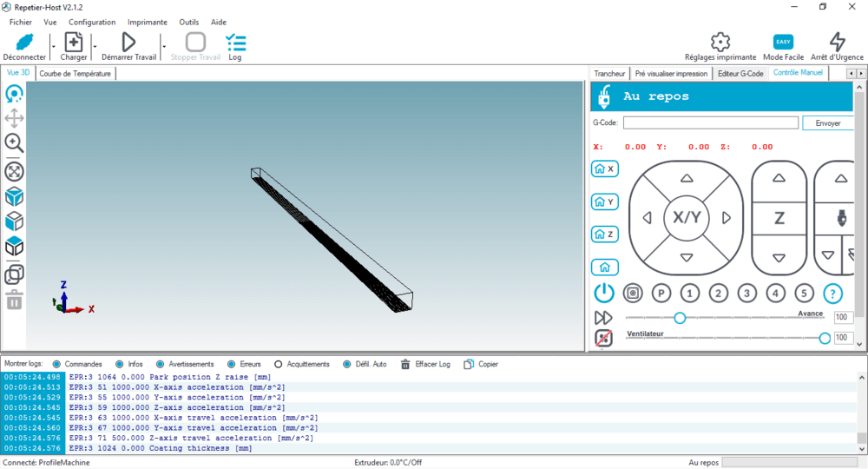Screen dimensions: 868x469
Task: Home the X axis
Action: [604, 168]
